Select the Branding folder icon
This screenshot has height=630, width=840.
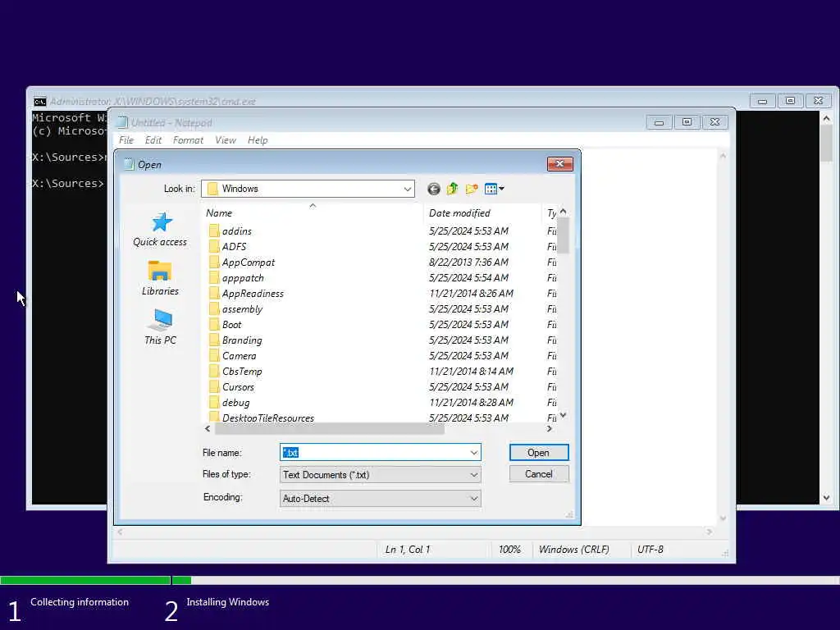coord(214,340)
